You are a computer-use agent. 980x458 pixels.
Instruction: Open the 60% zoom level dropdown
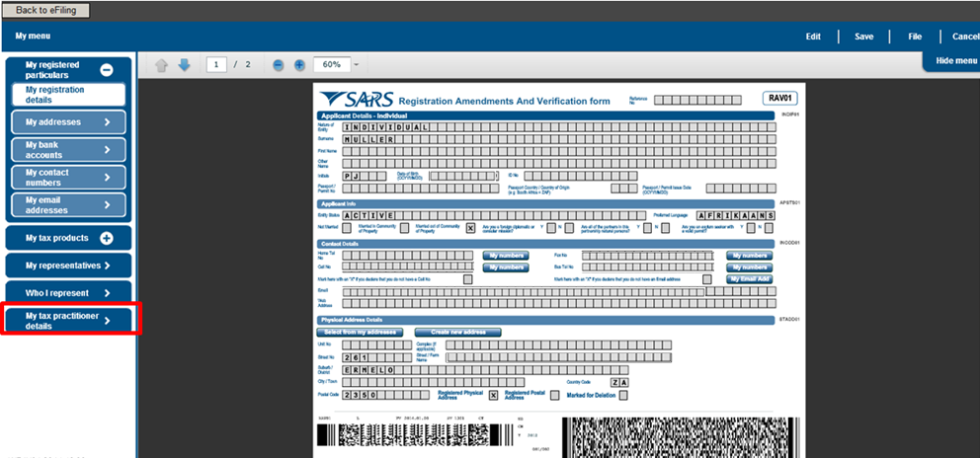(x=356, y=65)
